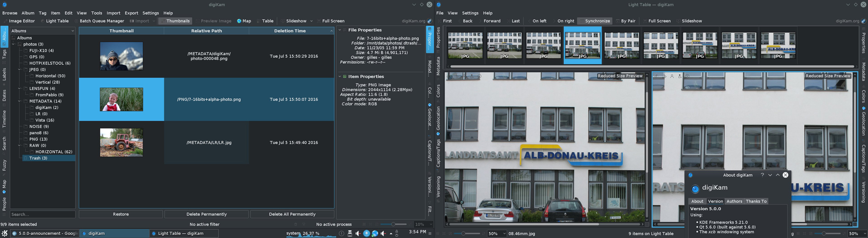Collapse the RAW (0) album branch
This screenshot has height=238, width=868.
[x=20, y=145]
